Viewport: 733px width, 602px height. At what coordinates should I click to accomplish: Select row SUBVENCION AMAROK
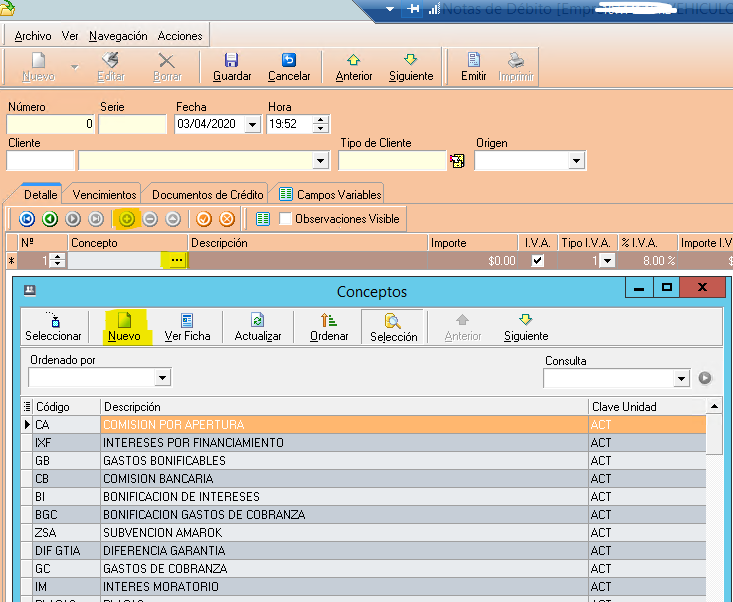(364, 533)
